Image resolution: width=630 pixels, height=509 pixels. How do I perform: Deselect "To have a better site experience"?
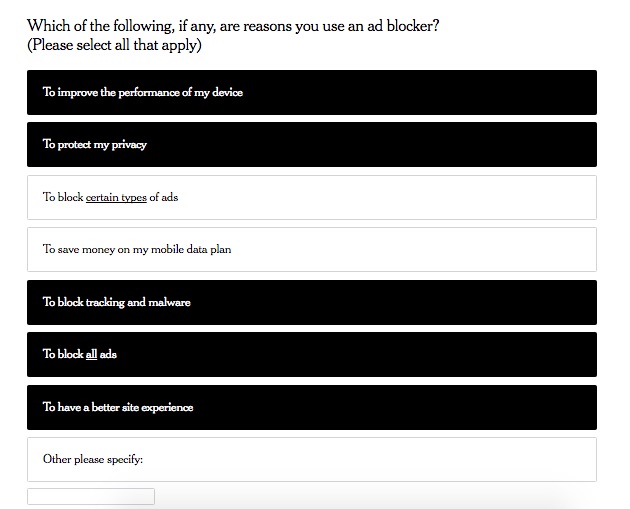[x=311, y=407]
